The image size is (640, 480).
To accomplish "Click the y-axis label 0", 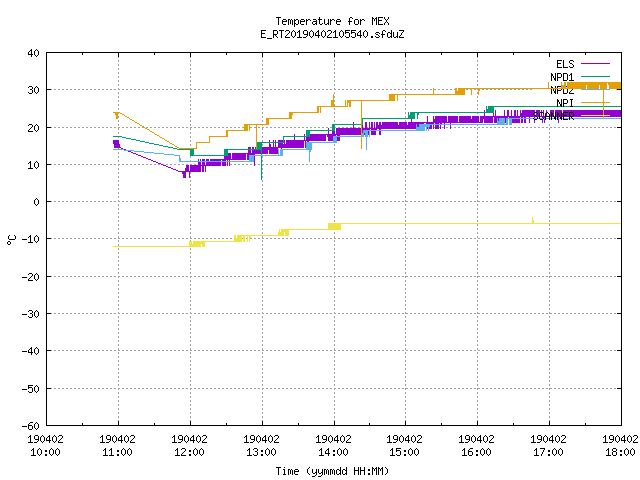I will (x=37, y=202).
